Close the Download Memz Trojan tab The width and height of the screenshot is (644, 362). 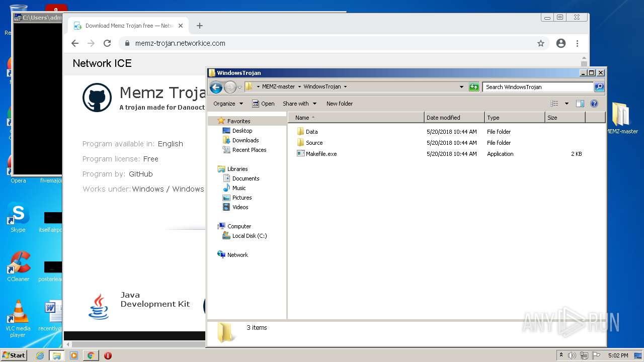click(x=181, y=26)
